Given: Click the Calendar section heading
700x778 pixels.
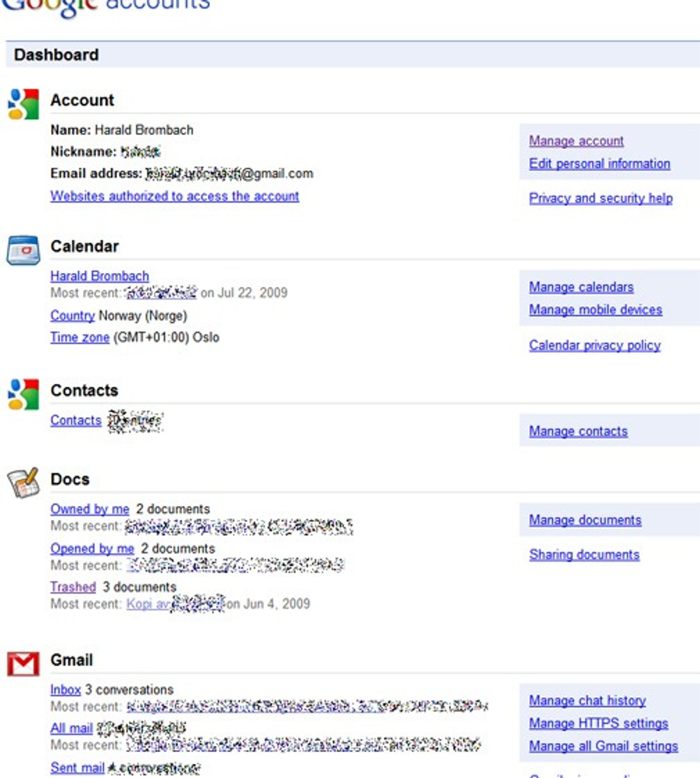Looking at the screenshot, I should [85, 246].
